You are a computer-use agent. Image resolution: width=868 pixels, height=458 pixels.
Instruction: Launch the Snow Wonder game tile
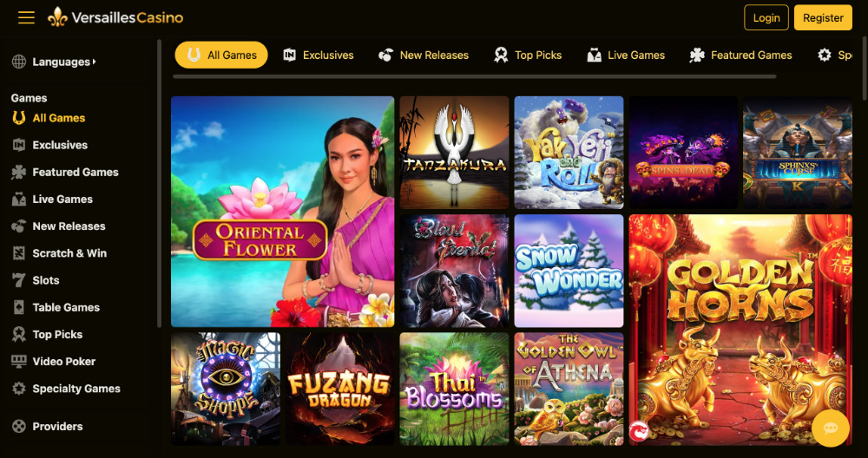point(569,271)
